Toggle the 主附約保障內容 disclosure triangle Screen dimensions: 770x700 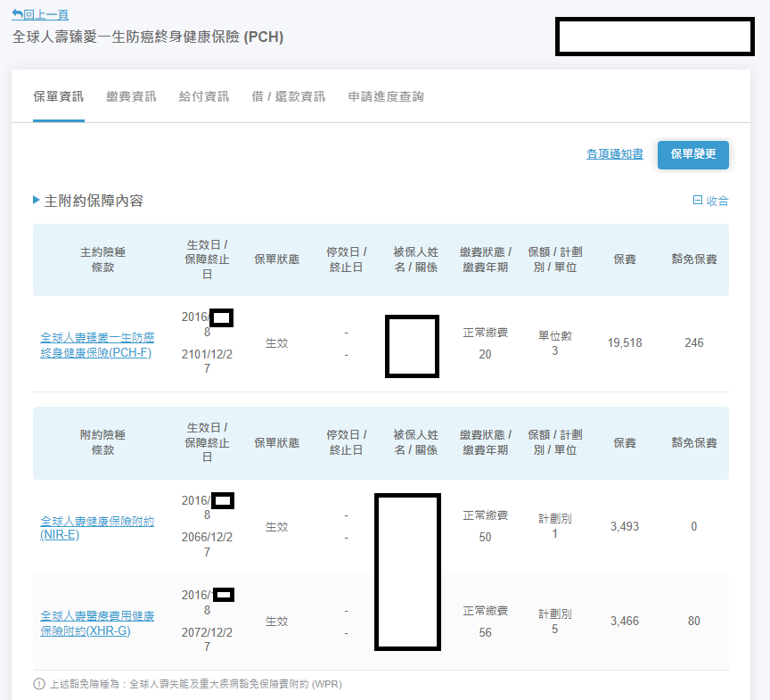[x=37, y=201]
